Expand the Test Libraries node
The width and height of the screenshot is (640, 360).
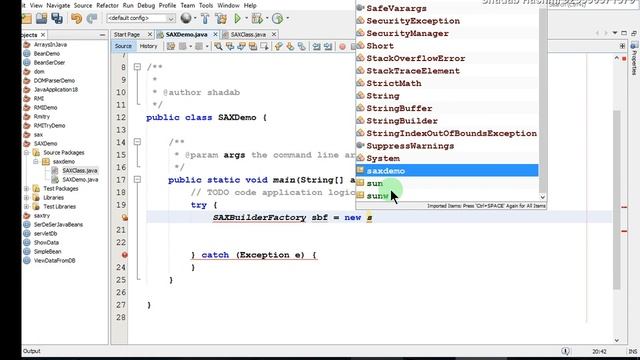[x=27, y=207]
